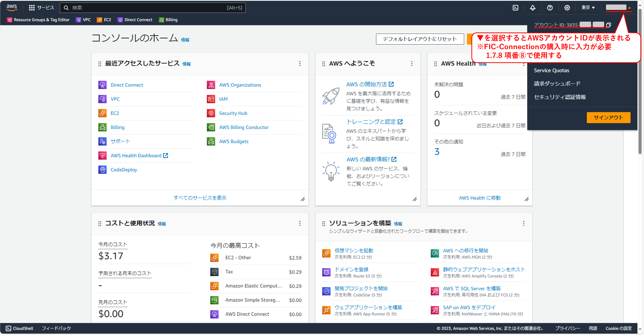Screen dimensions: 644x335
Task: Open CloudShell from the top navigation bar
Action: pyautogui.click(x=515, y=8)
